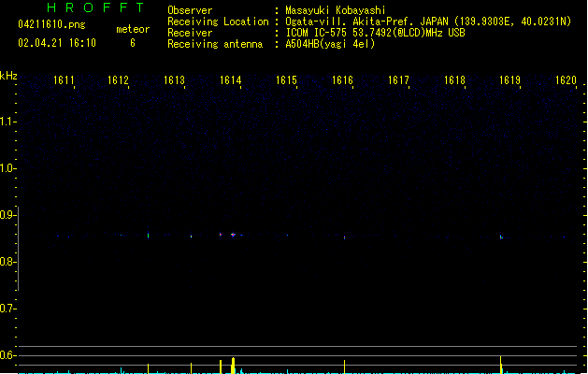This screenshot has width=588, height=374.
Task: Click time axis label 1612
Action: coord(118,80)
